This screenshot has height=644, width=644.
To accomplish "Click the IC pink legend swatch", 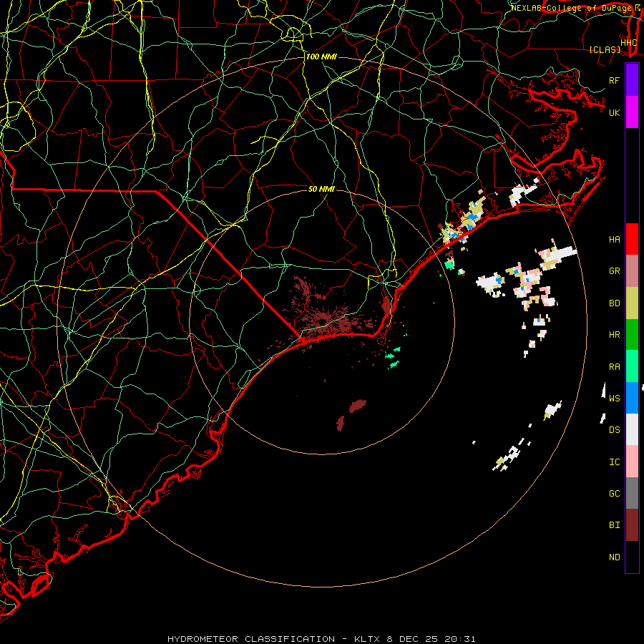I will click(632, 462).
